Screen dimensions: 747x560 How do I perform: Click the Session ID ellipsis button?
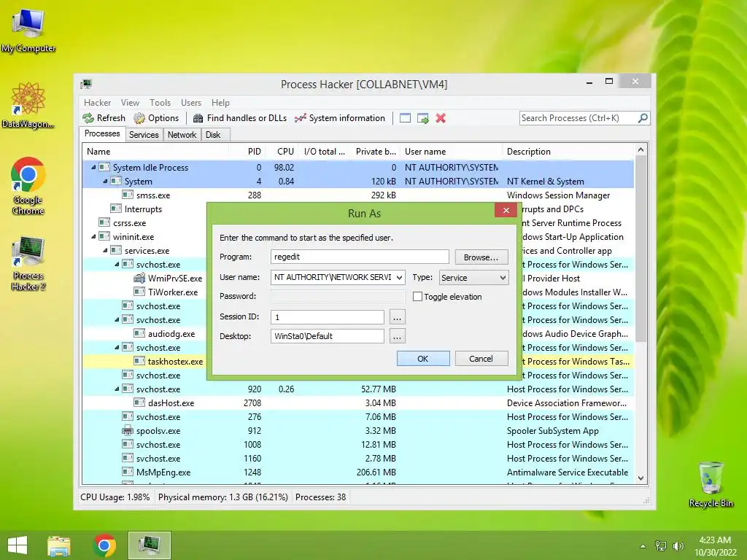[397, 317]
